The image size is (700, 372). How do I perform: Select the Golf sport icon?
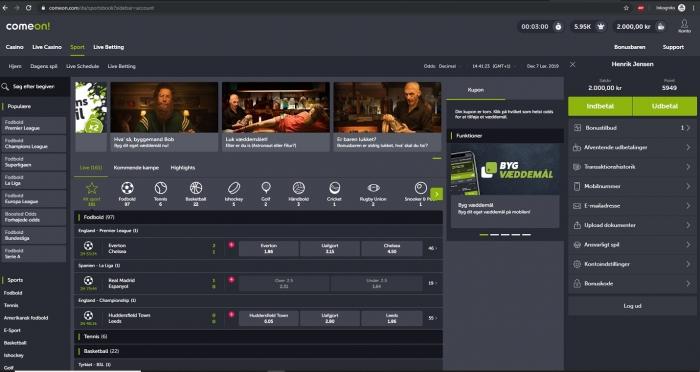pyautogui.click(x=266, y=188)
